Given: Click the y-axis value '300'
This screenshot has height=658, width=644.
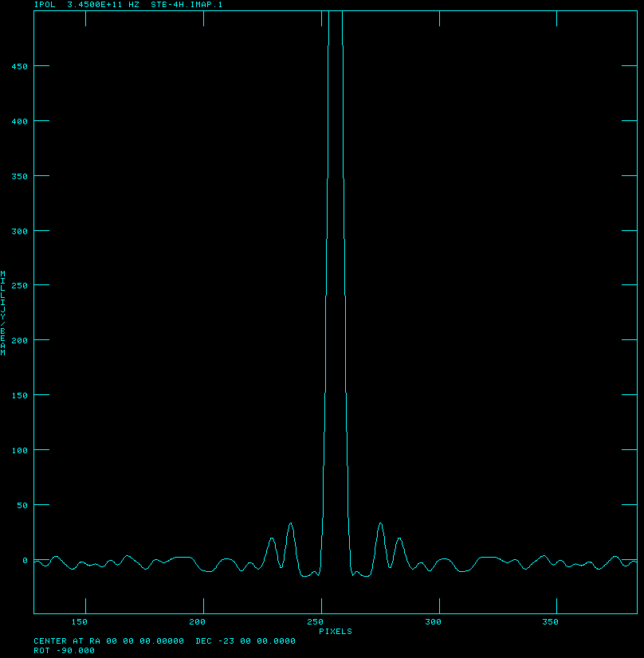Looking at the screenshot, I should tap(19, 232).
